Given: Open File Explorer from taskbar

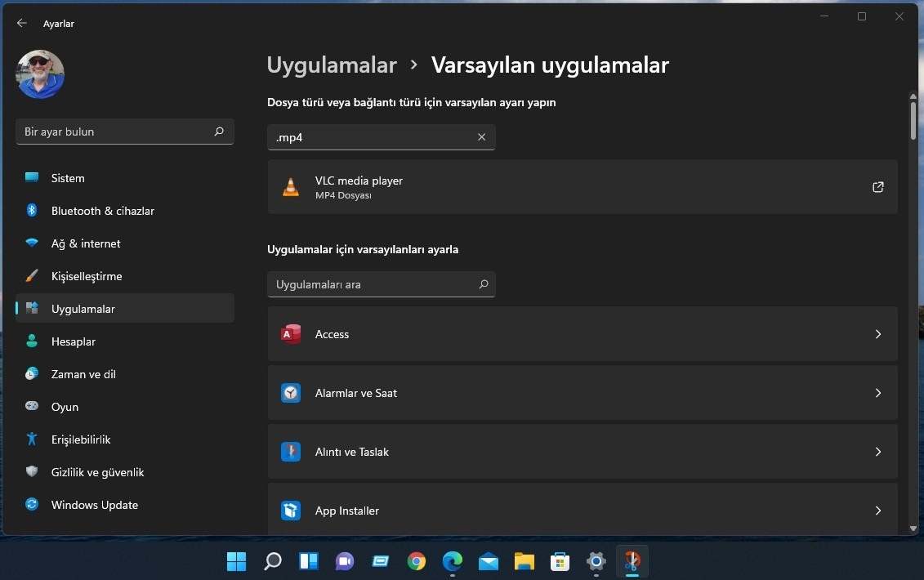Looking at the screenshot, I should click(x=524, y=561).
